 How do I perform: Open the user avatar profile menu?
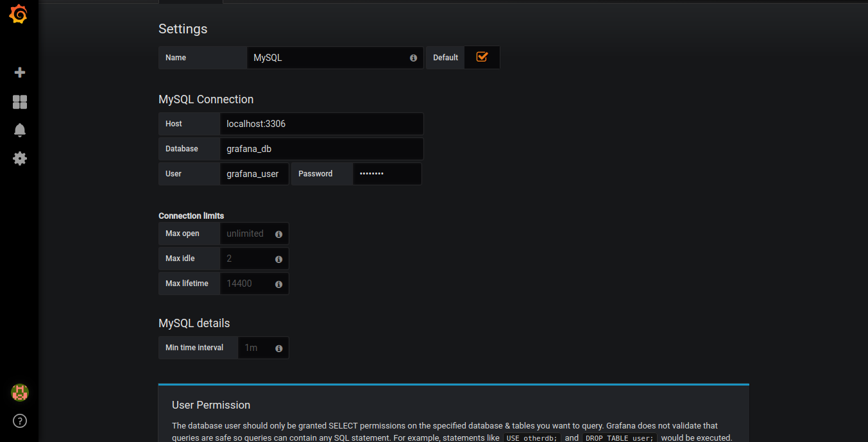point(20,393)
